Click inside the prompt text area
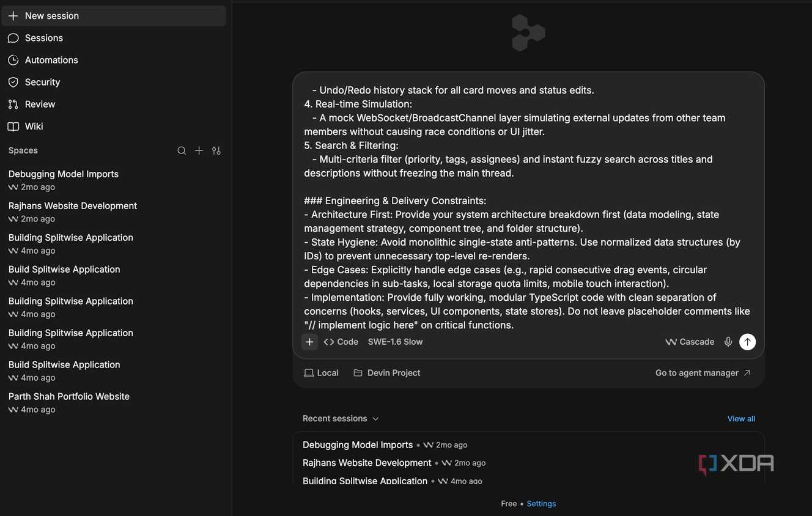Screen dimensions: 812x516 pyautogui.click(x=528, y=207)
